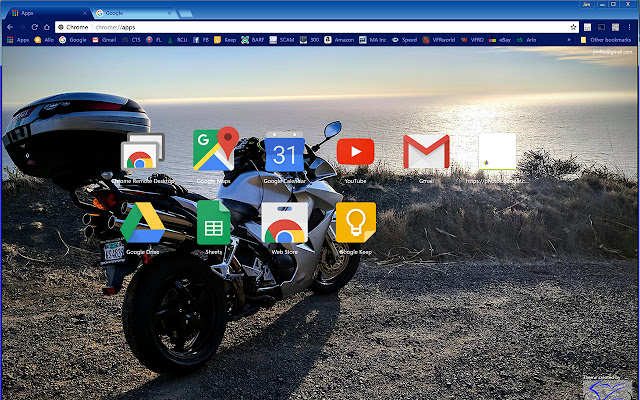
Task: Open the Allo bookmark
Action: pos(44,40)
